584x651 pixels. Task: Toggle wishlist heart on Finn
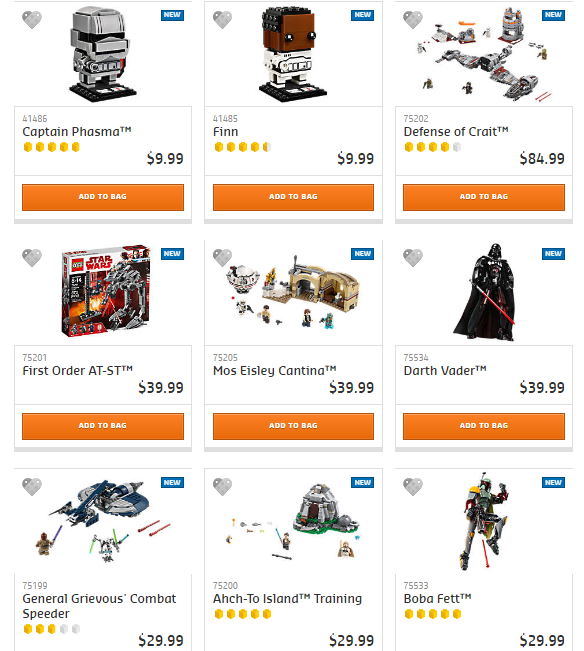(x=222, y=20)
